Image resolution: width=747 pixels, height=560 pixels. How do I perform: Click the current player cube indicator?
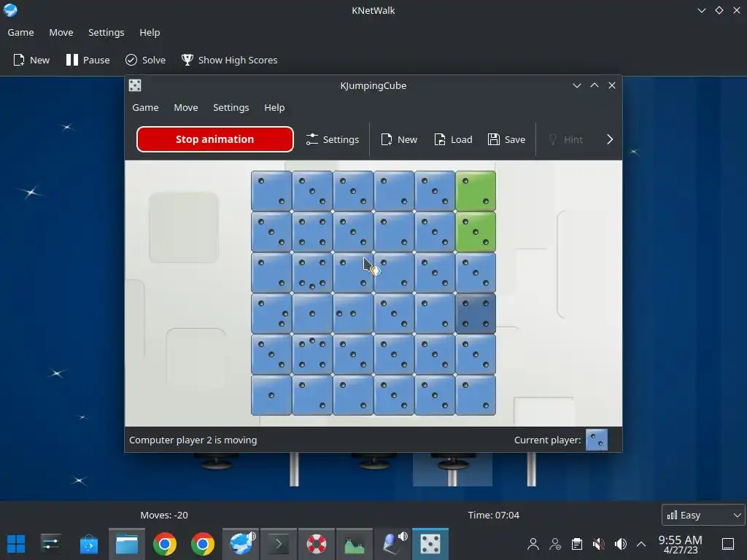[597, 440]
